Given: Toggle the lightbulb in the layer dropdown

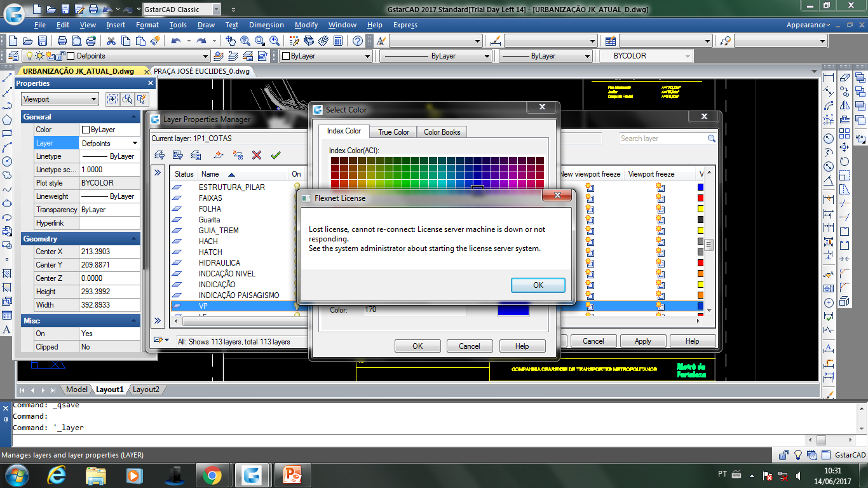Looking at the screenshot, I should 29,56.
